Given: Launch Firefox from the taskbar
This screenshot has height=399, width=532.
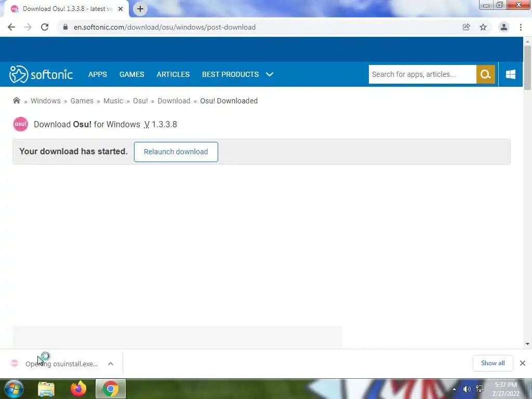Looking at the screenshot, I should [78, 389].
